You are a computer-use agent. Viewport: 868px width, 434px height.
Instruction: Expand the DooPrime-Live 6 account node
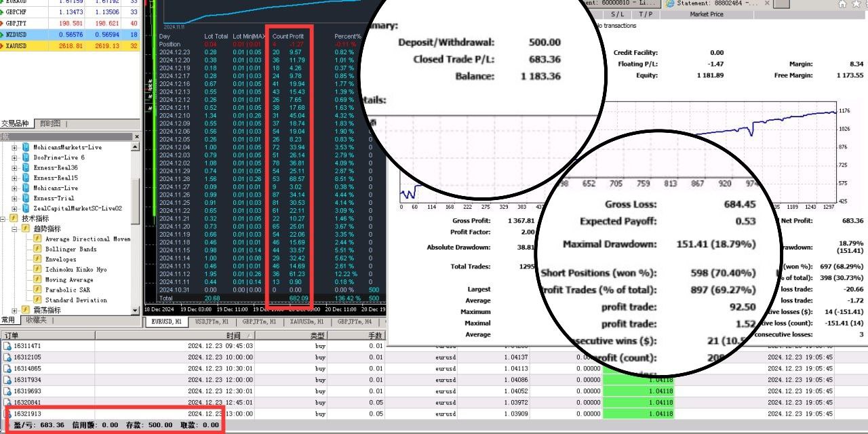pyautogui.click(x=15, y=157)
